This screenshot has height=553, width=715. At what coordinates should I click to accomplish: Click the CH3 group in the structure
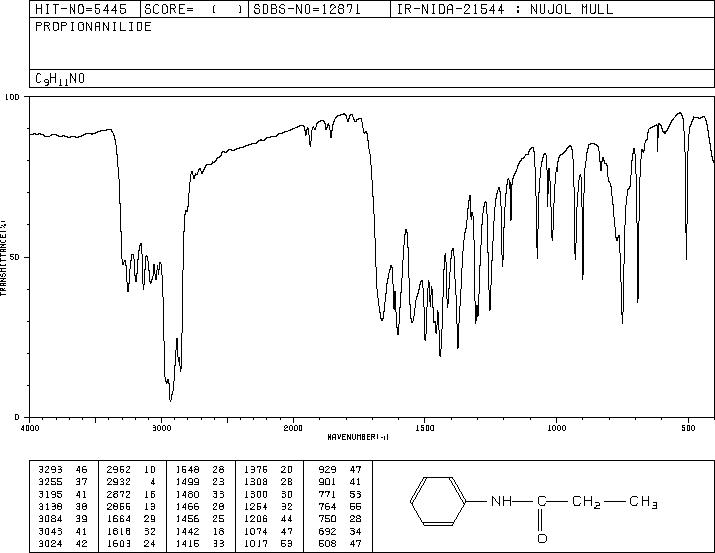(x=643, y=502)
